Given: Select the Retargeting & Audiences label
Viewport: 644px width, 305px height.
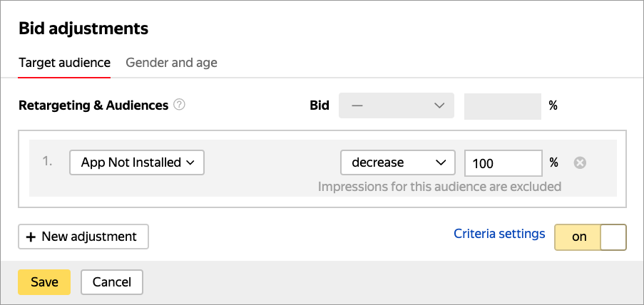Looking at the screenshot, I should [x=93, y=105].
